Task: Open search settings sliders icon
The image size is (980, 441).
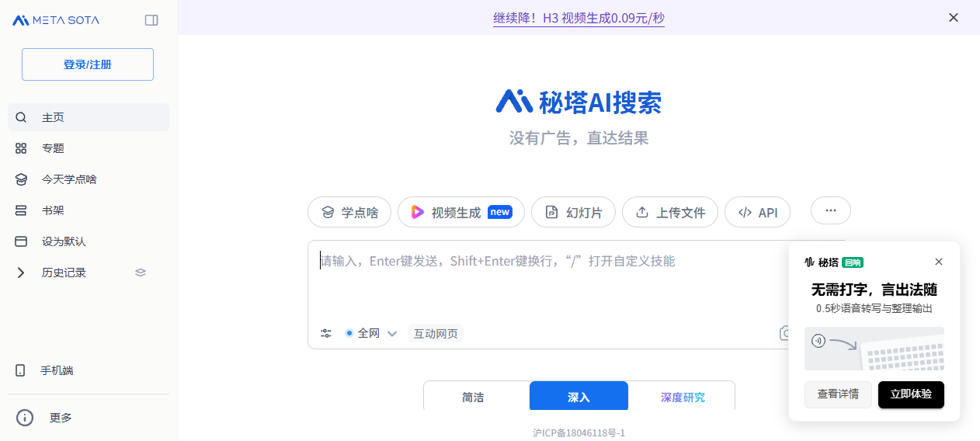Action: pos(326,333)
